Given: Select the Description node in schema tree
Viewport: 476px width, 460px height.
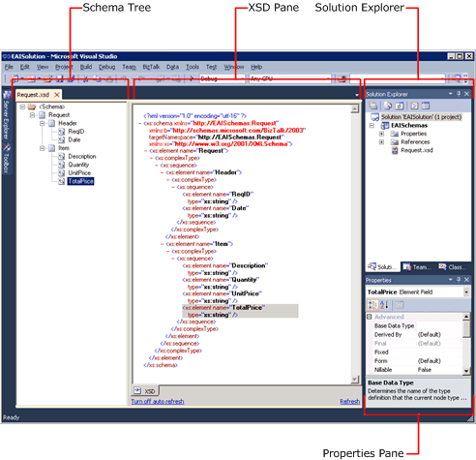Looking at the screenshot, I should click(x=82, y=156).
